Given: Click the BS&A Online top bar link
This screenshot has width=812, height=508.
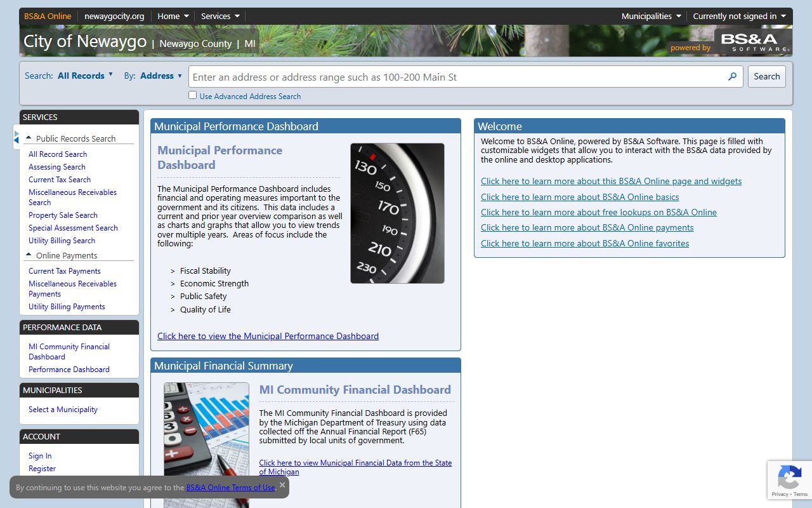Looking at the screenshot, I should pyautogui.click(x=48, y=17).
